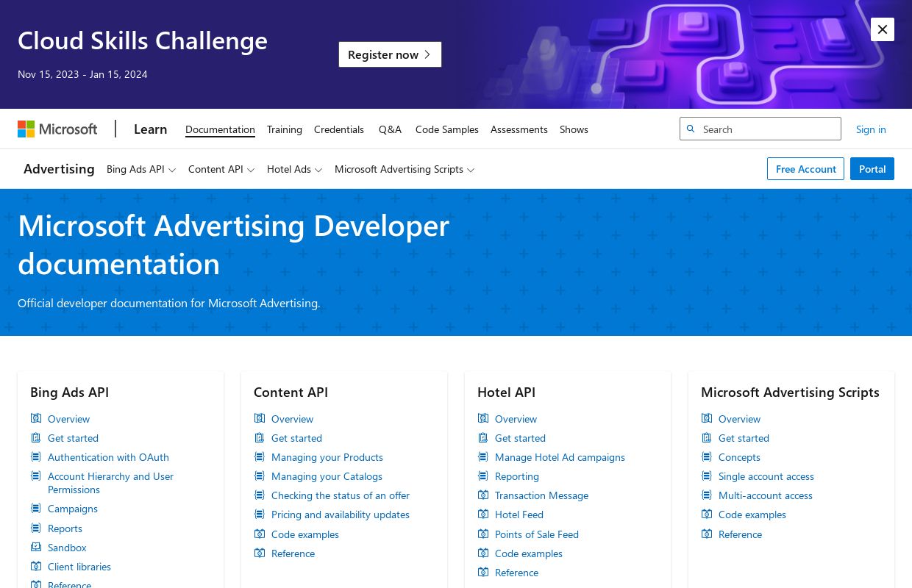This screenshot has width=912, height=588.
Task: Click the search magnifier icon
Action: [691, 129]
